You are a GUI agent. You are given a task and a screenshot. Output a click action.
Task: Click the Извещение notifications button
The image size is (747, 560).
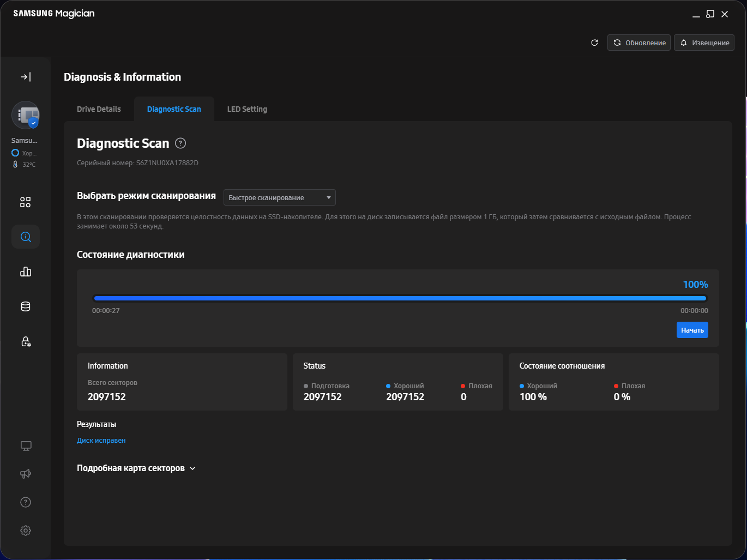click(704, 43)
